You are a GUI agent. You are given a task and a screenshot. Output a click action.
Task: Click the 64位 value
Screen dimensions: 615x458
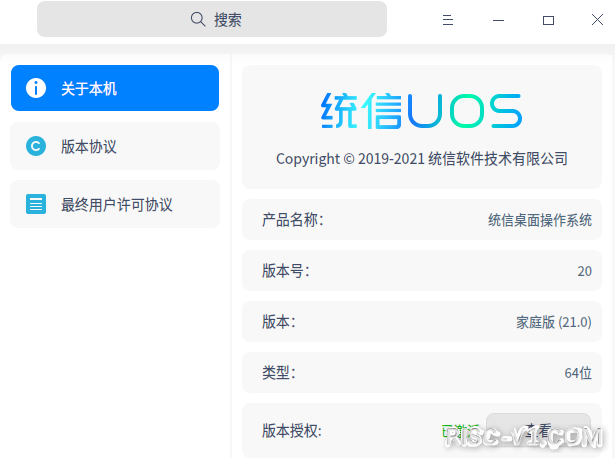click(578, 373)
